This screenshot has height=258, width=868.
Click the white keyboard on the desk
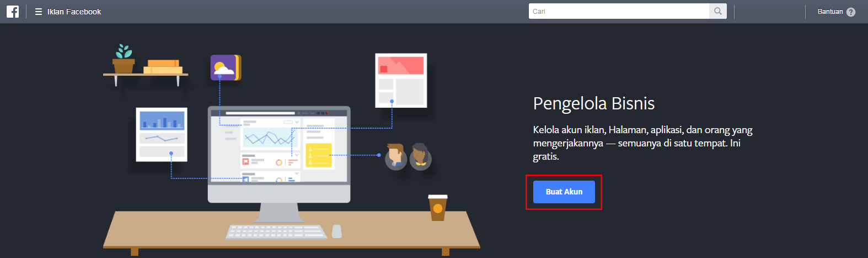click(276, 231)
